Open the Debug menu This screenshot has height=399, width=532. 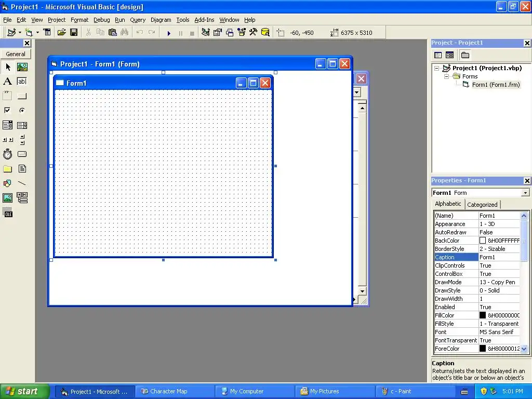[101, 20]
